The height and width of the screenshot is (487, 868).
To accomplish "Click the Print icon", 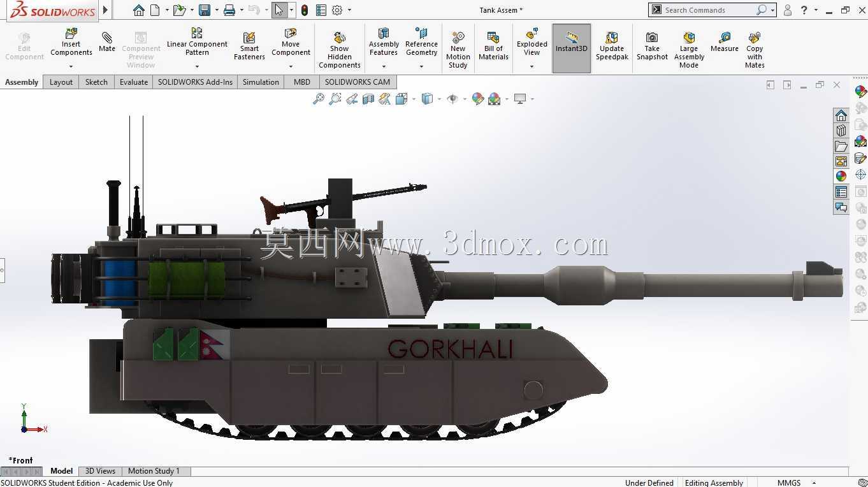I will pos(229,10).
